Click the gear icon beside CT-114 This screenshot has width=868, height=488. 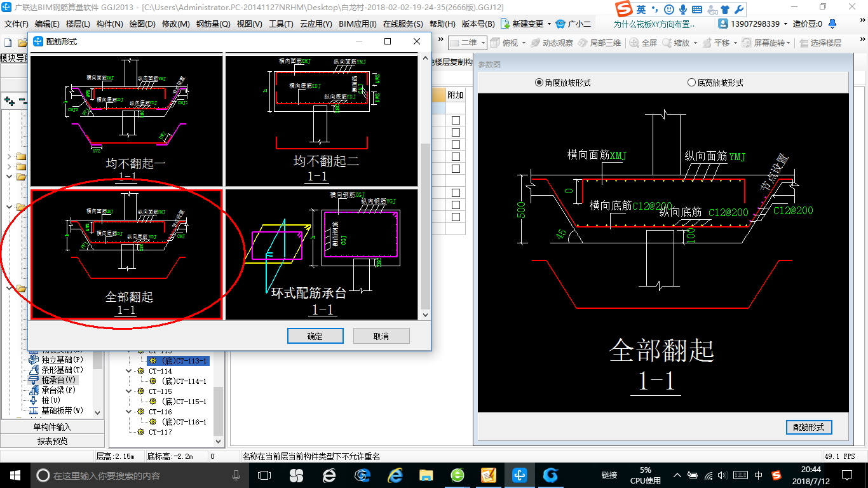[140, 371]
